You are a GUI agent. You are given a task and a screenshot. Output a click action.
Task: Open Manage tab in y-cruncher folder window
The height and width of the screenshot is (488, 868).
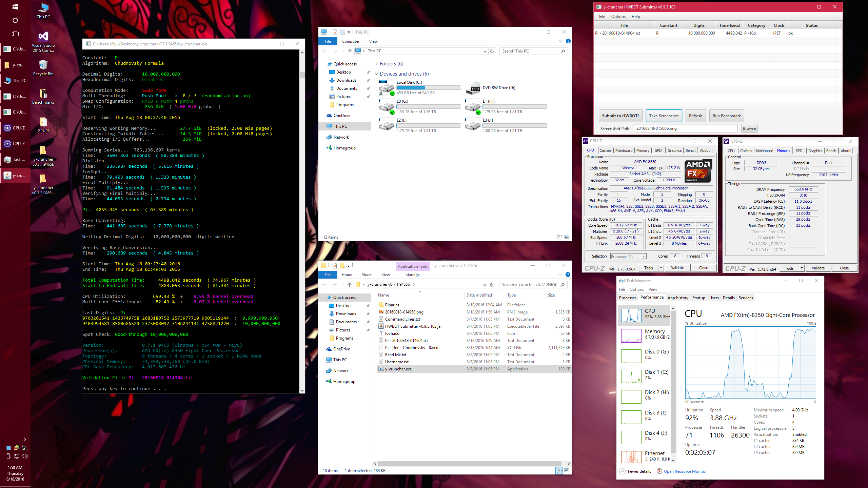(x=412, y=274)
